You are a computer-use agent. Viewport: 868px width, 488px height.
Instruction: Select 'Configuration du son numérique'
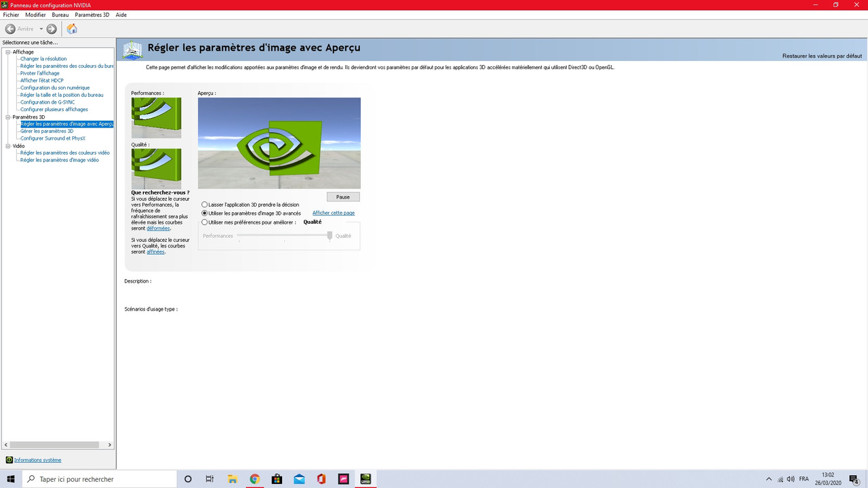[x=55, y=88]
